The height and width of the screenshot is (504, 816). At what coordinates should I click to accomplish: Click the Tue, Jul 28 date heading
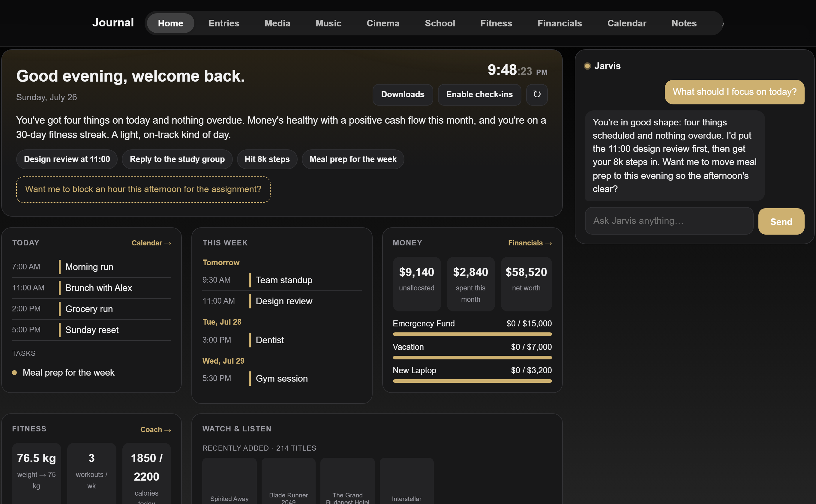click(222, 322)
